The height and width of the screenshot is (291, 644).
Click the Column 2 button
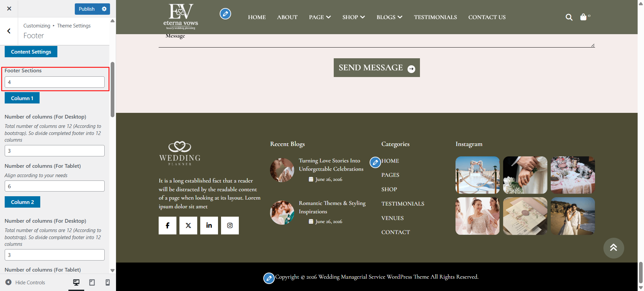click(22, 202)
